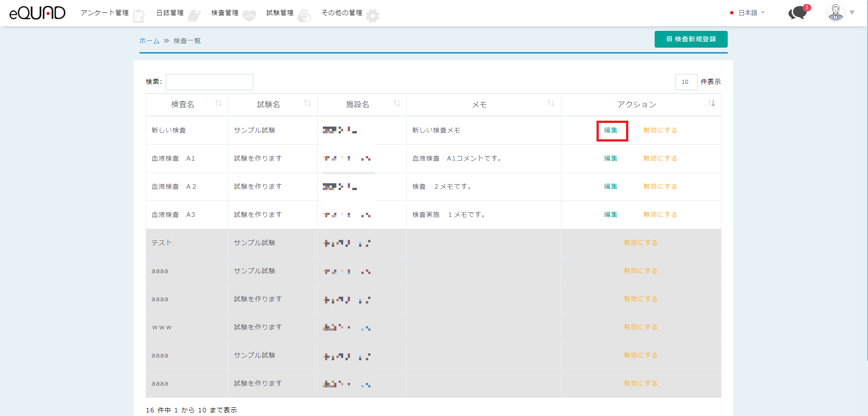
Task: Click the 検索 search field
Action: pyautogui.click(x=209, y=82)
